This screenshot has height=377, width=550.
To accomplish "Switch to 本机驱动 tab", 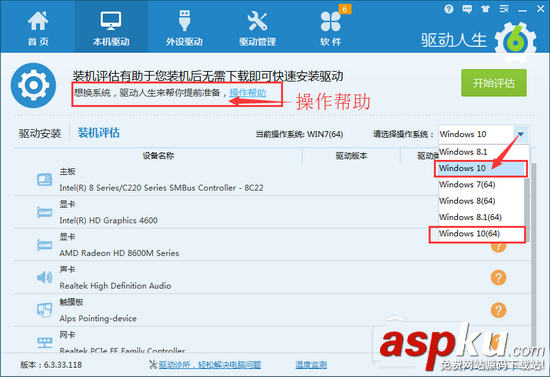I will point(111,28).
